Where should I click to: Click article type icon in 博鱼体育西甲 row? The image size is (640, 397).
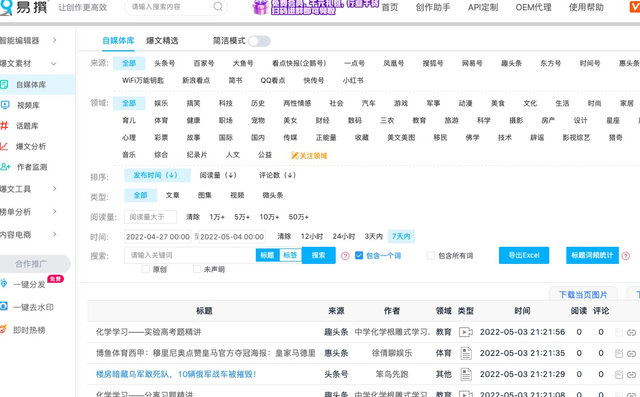click(x=466, y=353)
